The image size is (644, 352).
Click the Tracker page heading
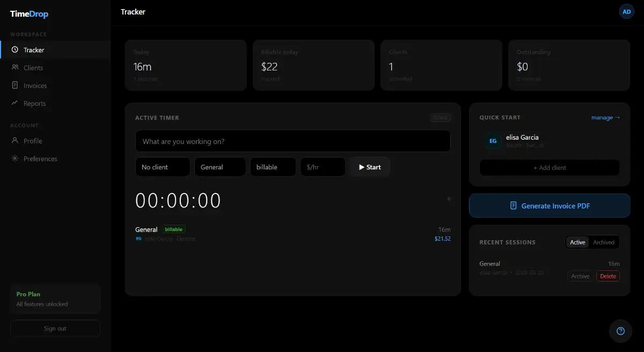[x=133, y=12]
